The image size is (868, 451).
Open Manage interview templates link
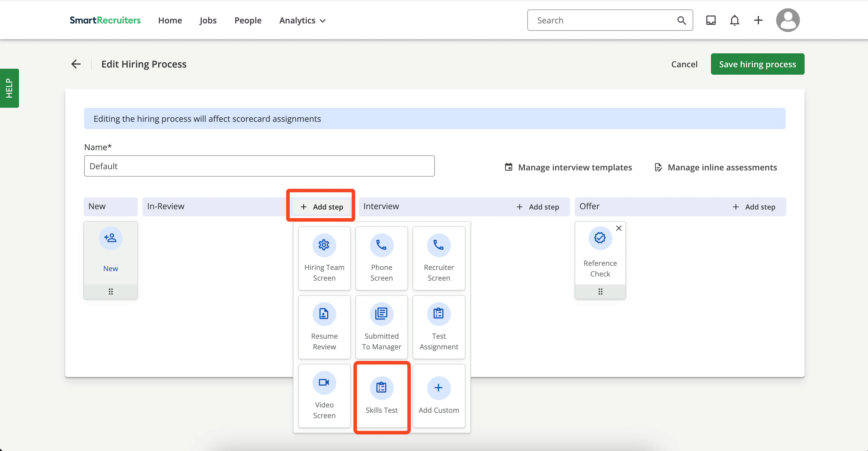pos(568,167)
